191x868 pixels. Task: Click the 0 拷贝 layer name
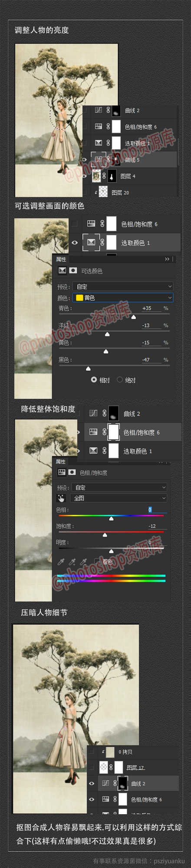tap(125, 752)
